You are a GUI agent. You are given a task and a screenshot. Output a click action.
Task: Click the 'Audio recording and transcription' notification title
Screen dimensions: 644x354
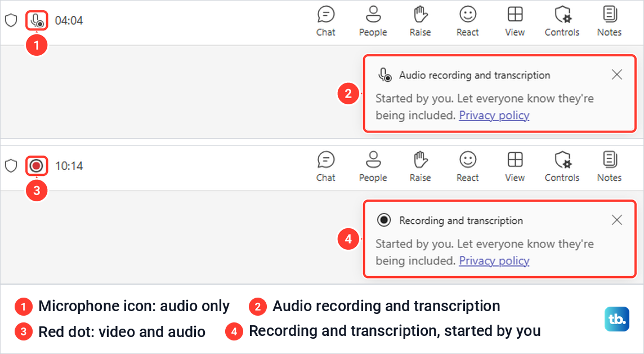coord(475,75)
